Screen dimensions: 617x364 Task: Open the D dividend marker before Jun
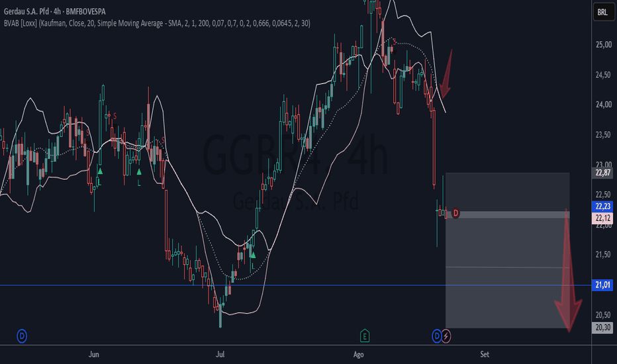[22, 336]
